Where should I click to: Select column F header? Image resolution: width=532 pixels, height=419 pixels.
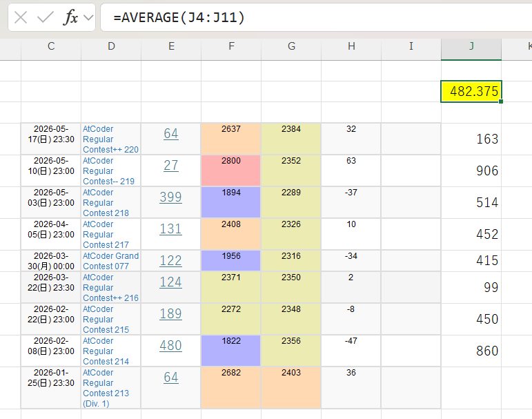[231, 46]
